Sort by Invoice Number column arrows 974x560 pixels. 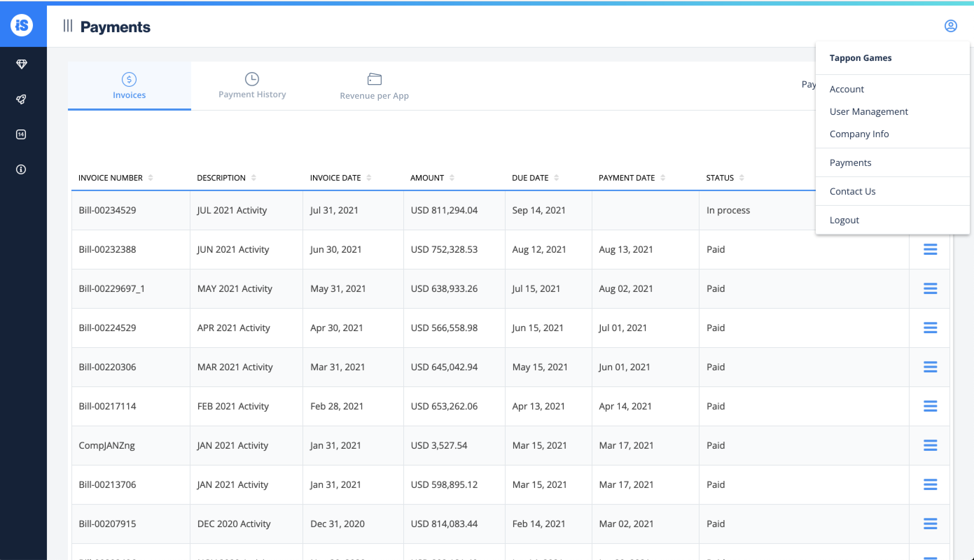[x=151, y=178]
